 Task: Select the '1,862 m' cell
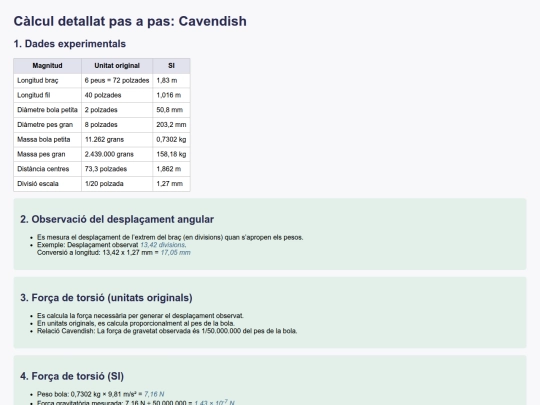pyautogui.click(x=172, y=169)
